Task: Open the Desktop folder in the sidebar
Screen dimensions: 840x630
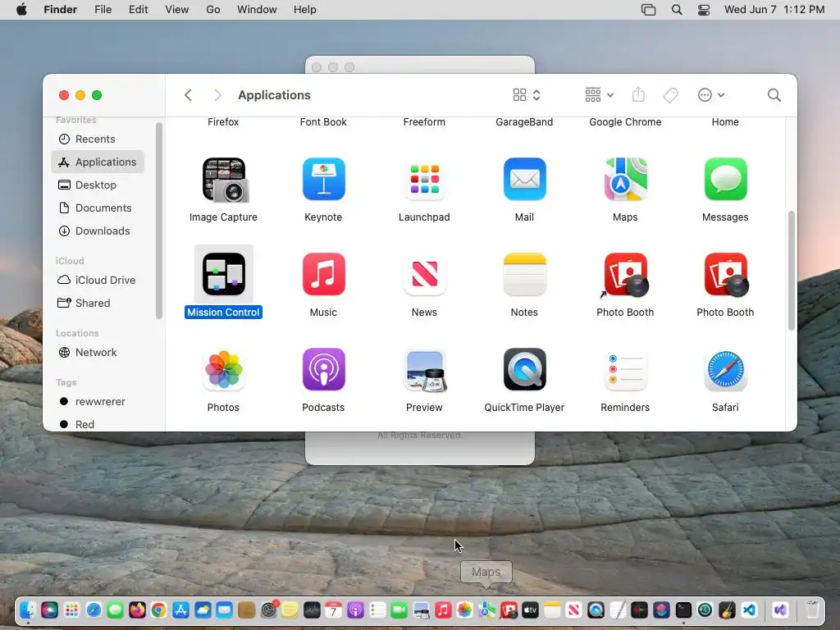Action: [98, 185]
